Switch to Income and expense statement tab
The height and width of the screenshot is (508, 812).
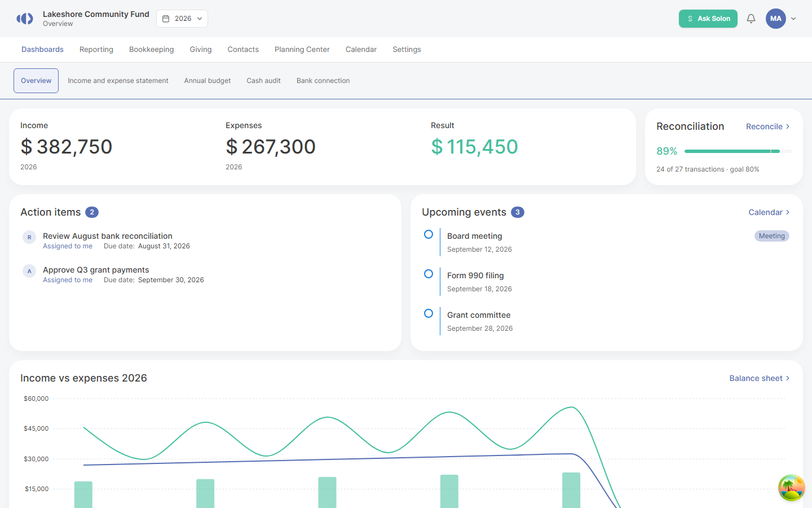click(x=118, y=81)
